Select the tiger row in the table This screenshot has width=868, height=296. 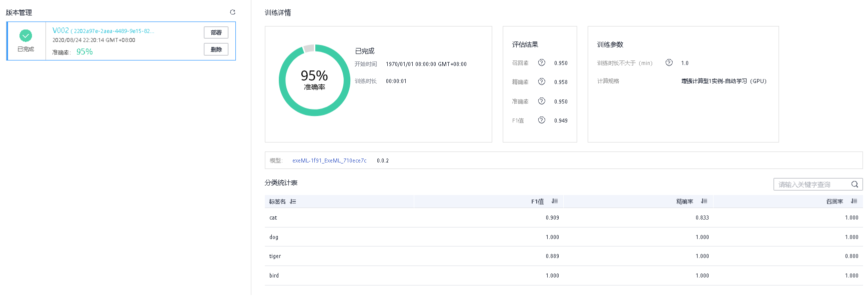coord(563,256)
